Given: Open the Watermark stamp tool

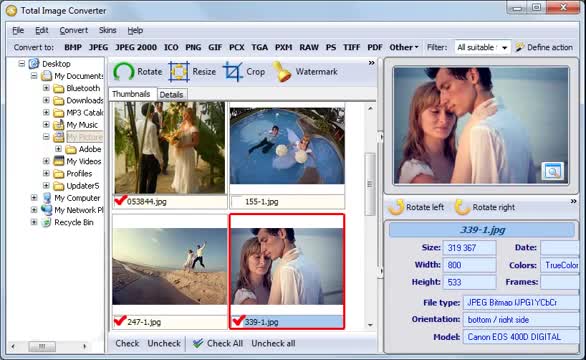Looking at the screenshot, I should 282,71.
